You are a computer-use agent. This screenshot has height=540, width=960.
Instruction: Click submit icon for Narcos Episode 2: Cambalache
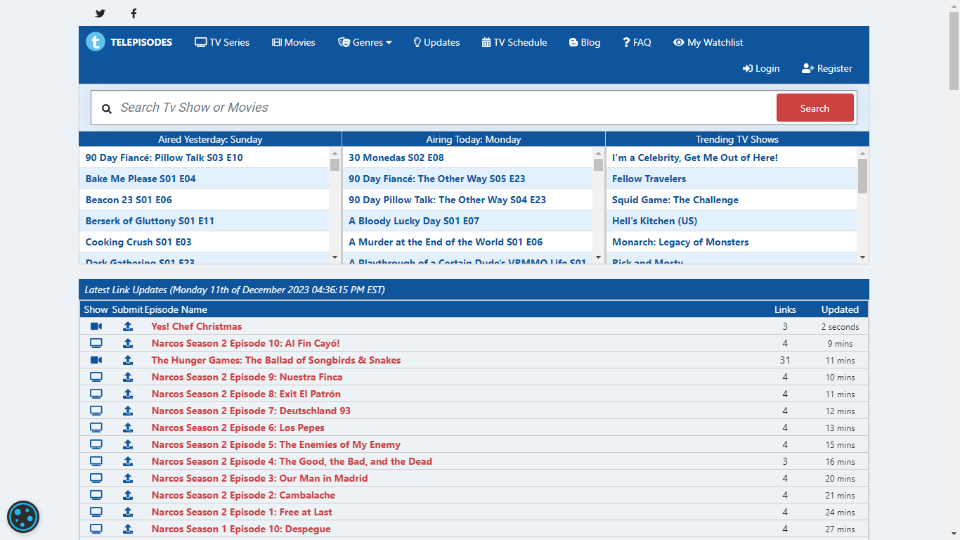point(127,495)
